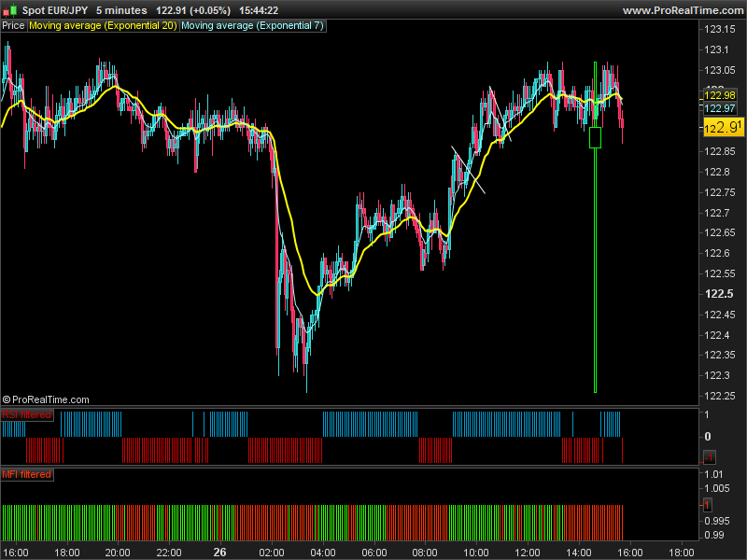747x560 pixels.
Task: Click the 122.91 (+0.05%) quote in header
Action: 193,10
